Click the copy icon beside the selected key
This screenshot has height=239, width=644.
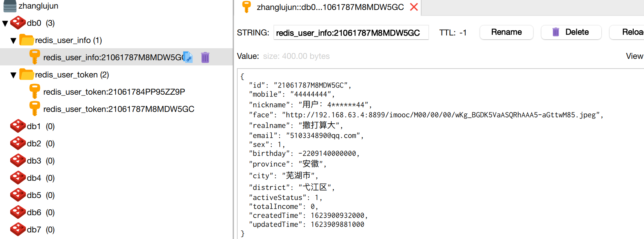tap(188, 57)
